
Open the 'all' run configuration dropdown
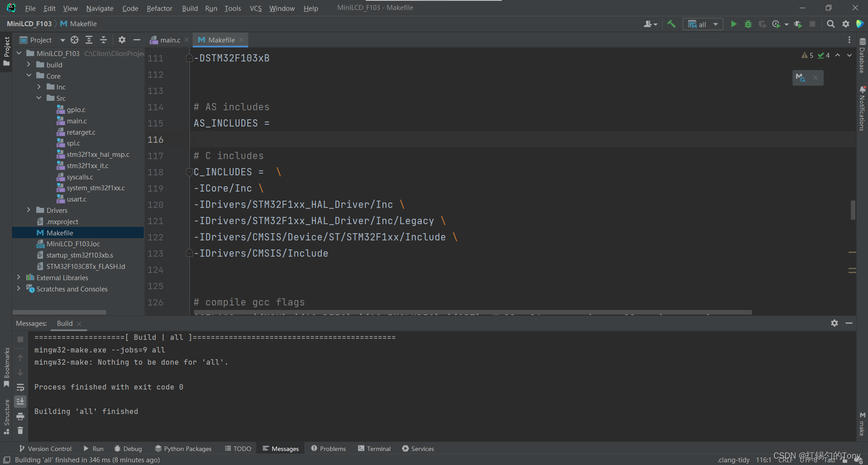[703, 24]
